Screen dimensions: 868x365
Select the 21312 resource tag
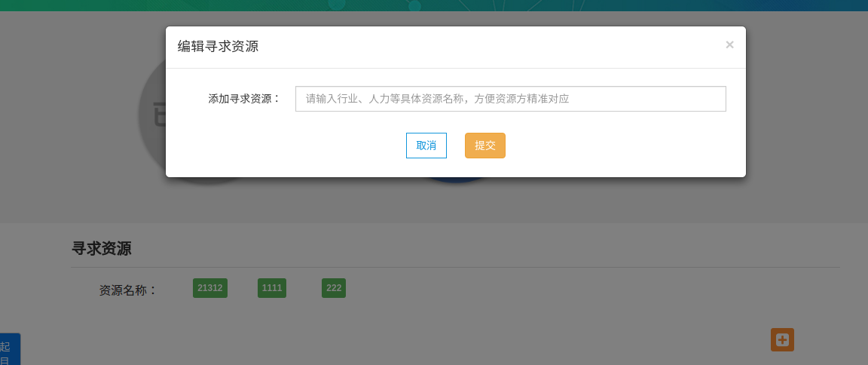209,288
